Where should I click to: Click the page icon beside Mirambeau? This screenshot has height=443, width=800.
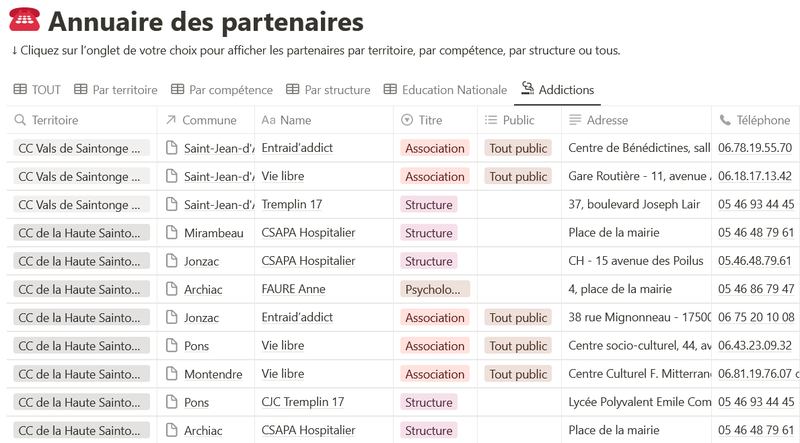pyautogui.click(x=169, y=233)
